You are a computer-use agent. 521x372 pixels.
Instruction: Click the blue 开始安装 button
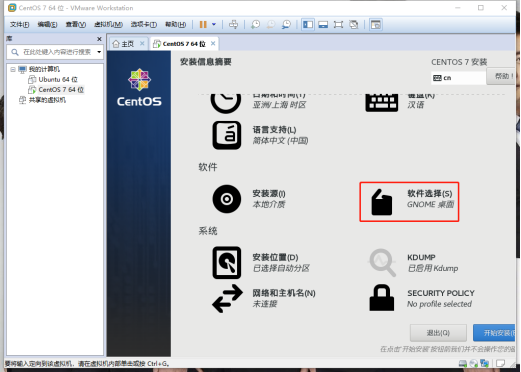(x=494, y=333)
